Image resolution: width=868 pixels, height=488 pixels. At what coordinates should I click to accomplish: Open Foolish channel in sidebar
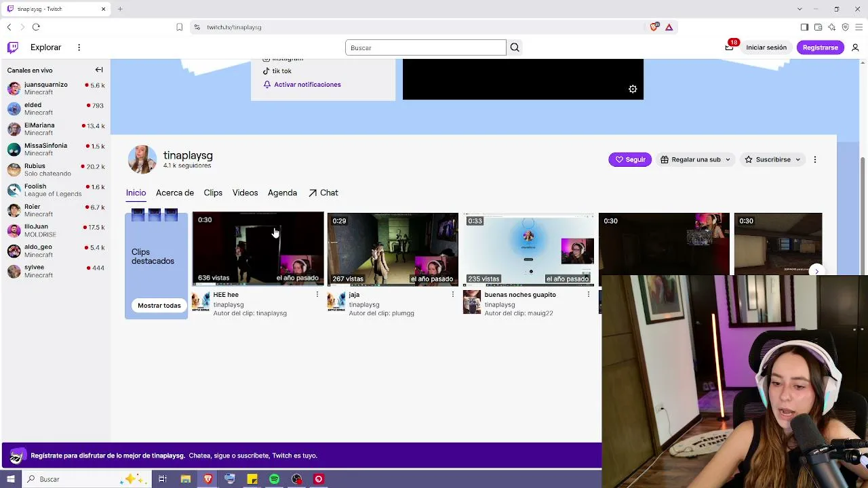(x=56, y=190)
